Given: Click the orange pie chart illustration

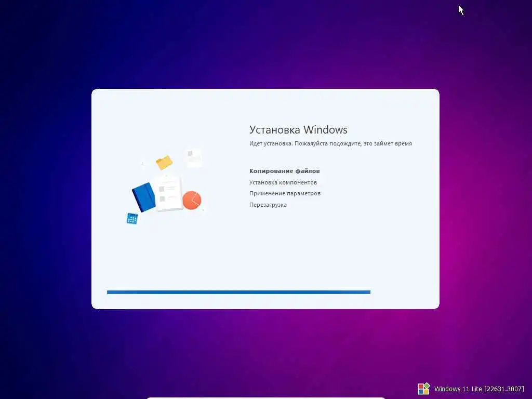Looking at the screenshot, I should pyautogui.click(x=192, y=200).
